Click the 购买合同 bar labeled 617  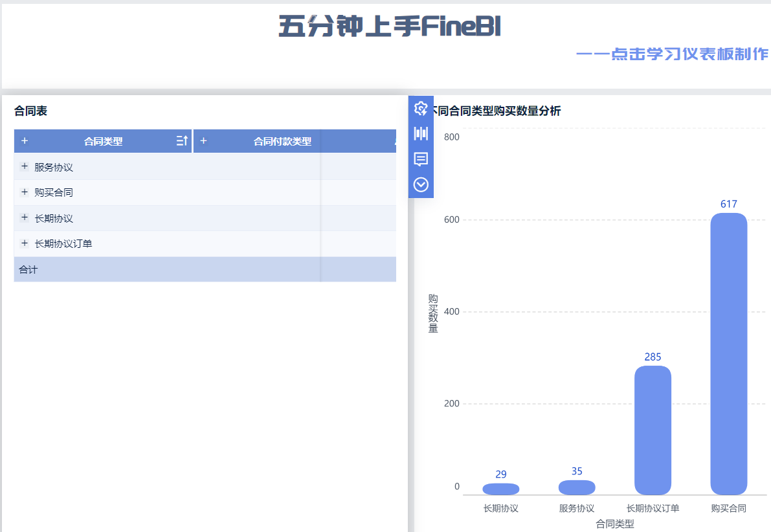(x=729, y=354)
